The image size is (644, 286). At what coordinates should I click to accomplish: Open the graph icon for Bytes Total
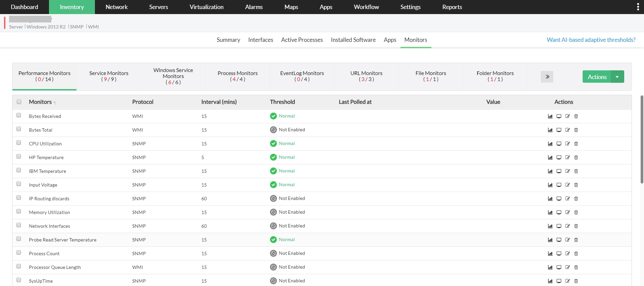point(550,130)
